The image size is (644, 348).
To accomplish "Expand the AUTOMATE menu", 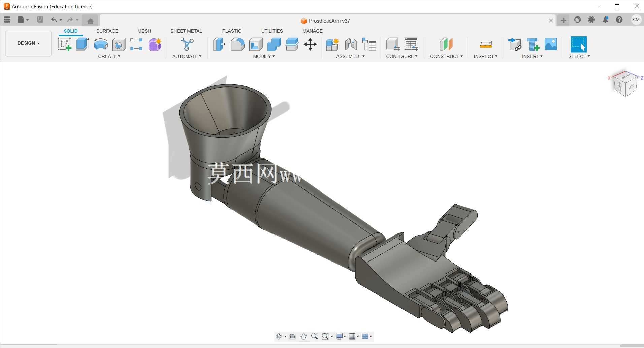I will click(187, 56).
